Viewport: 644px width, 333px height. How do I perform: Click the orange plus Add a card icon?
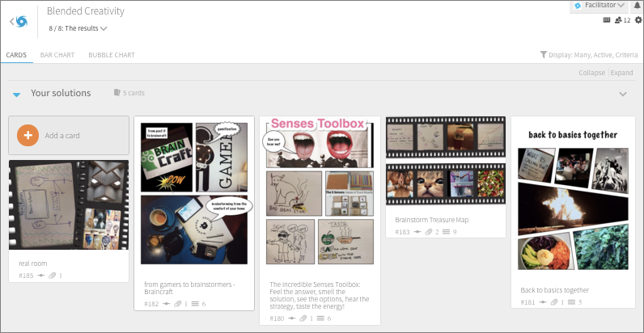28,135
